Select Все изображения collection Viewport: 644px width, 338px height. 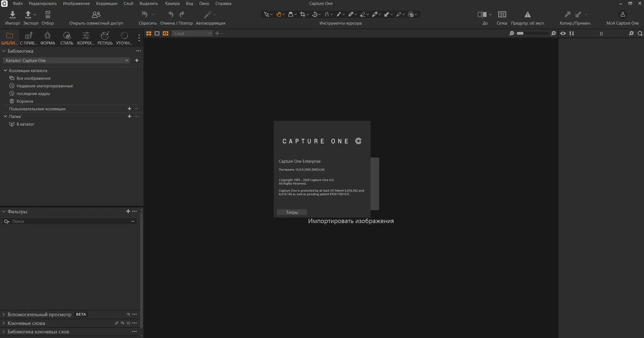click(33, 78)
